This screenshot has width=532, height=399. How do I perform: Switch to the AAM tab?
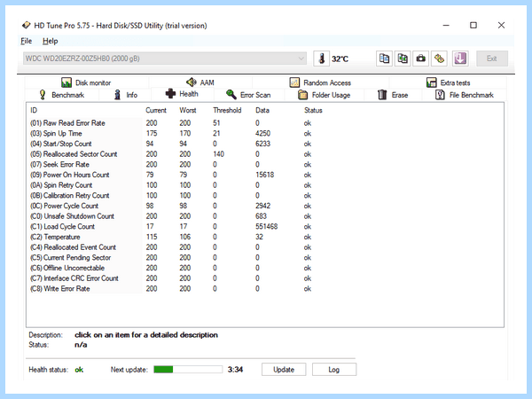[x=200, y=82]
